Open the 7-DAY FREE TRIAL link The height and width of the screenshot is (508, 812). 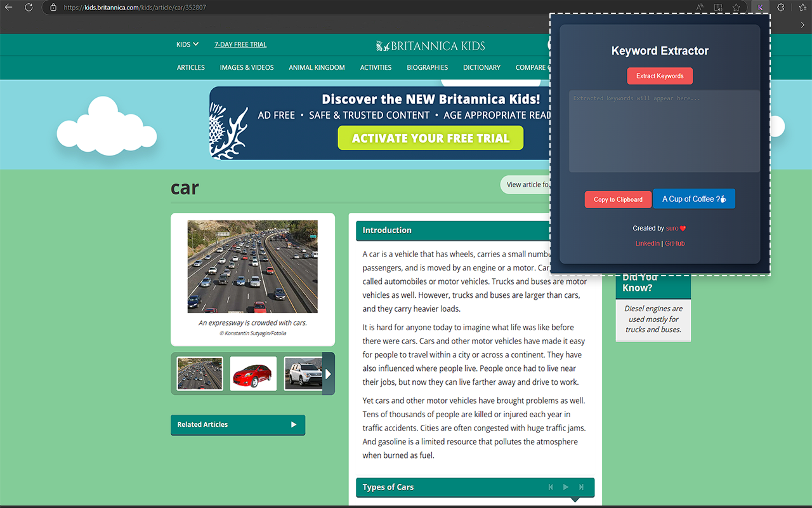[240, 44]
